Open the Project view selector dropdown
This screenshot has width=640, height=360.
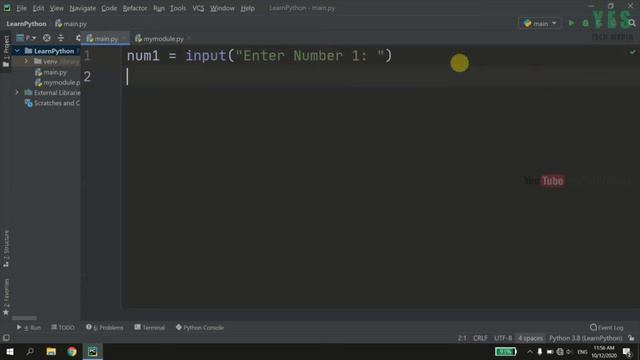click(26, 38)
